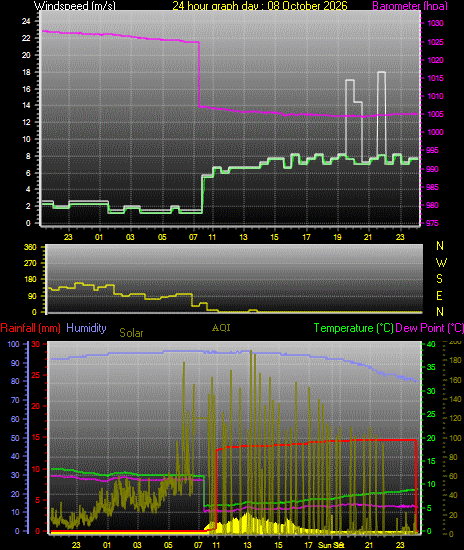Click the '1025' barometer axis value
This screenshot has width=464, height=550.
coord(436,42)
